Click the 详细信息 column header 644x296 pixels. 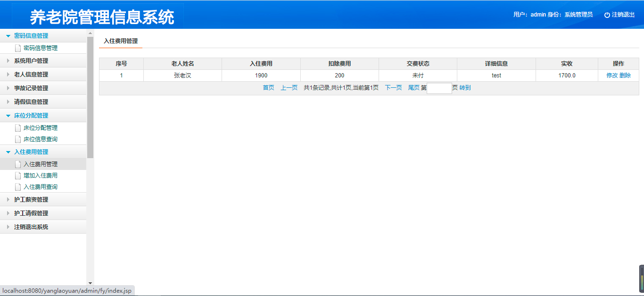[496, 64]
